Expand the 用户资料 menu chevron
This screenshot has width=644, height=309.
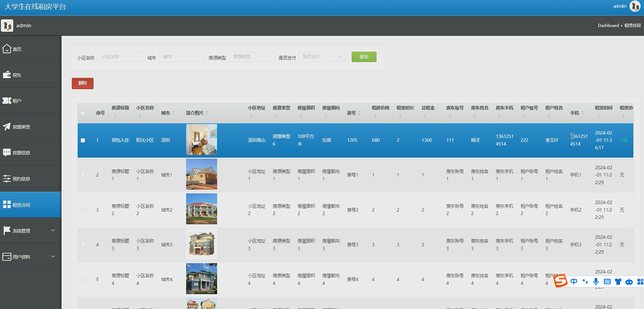tap(53, 256)
